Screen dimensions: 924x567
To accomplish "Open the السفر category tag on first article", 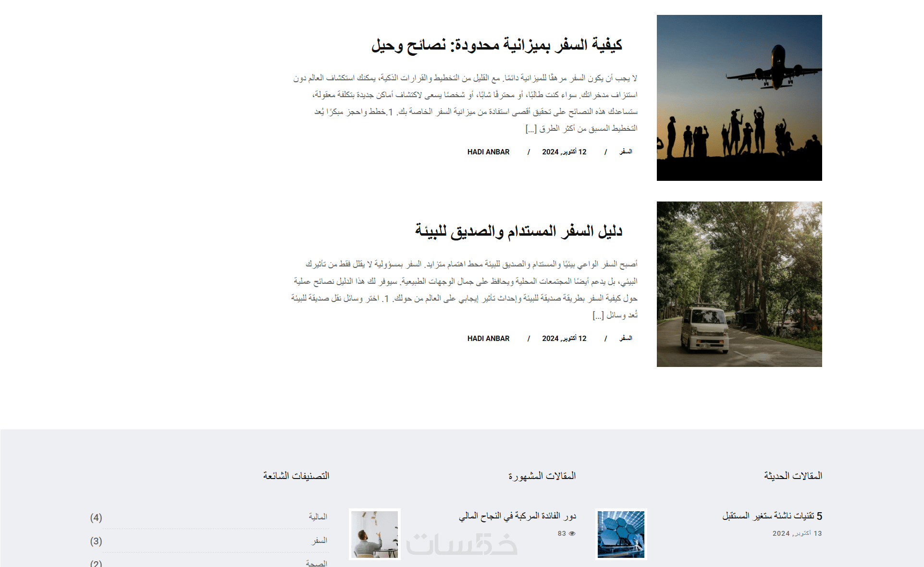I will tap(626, 152).
